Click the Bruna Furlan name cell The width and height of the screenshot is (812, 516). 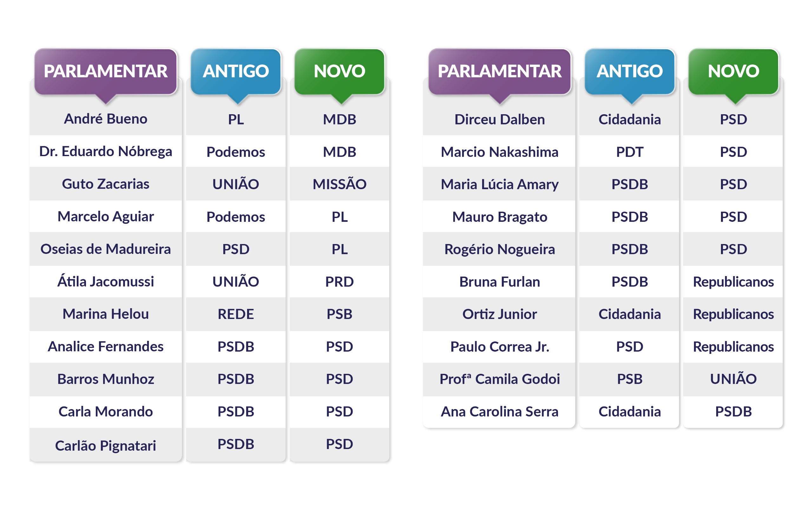click(499, 282)
